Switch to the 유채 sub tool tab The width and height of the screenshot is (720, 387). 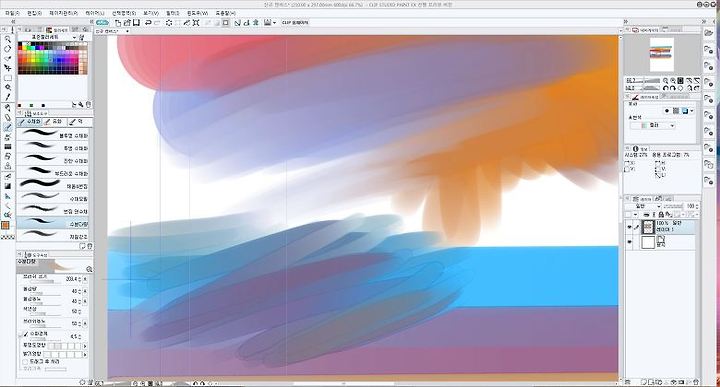point(54,122)
